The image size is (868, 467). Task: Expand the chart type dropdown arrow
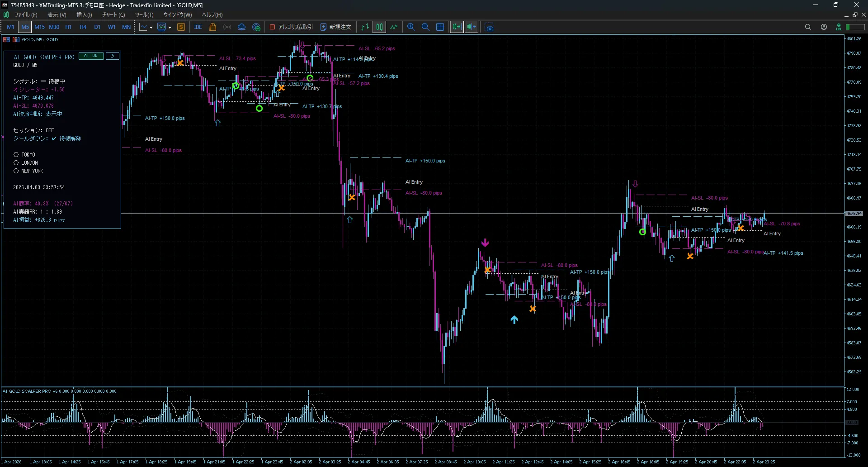[x=151, y=28]
